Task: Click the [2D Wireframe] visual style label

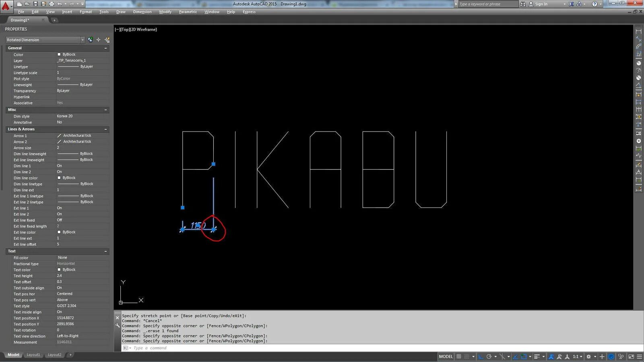Action: [143, 29]
